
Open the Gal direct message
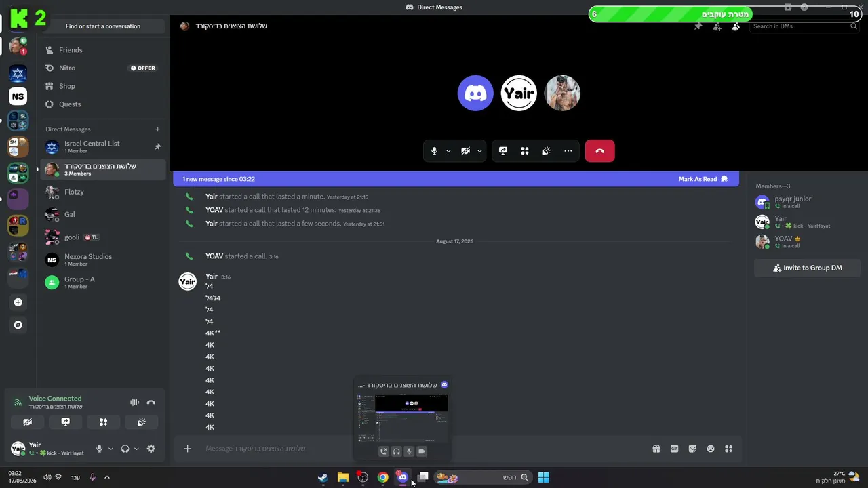[102, 215]
